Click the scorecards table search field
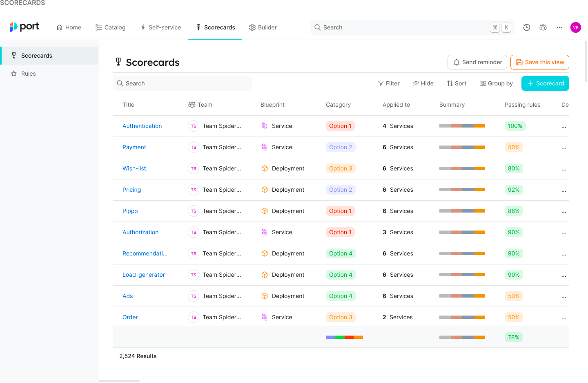The width and height of the screenshot is (588, 383). pos(182,83)
